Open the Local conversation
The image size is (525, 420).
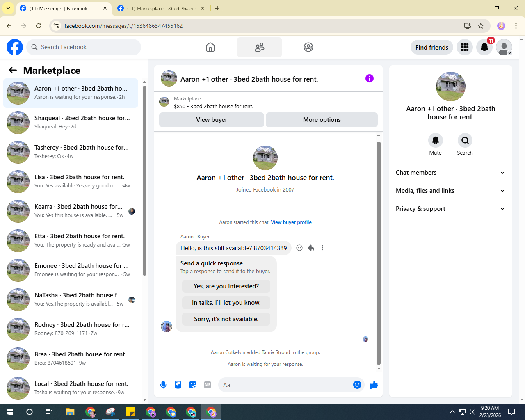point(71,388)
